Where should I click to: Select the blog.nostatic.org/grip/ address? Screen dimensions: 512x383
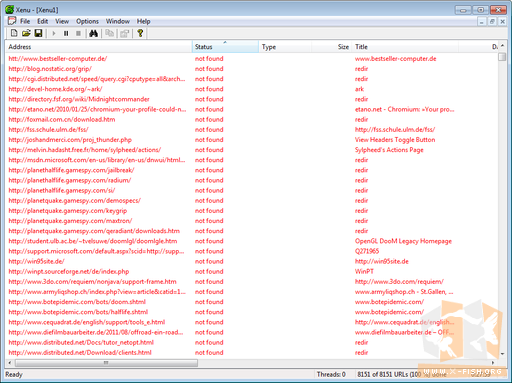point(50,69)
